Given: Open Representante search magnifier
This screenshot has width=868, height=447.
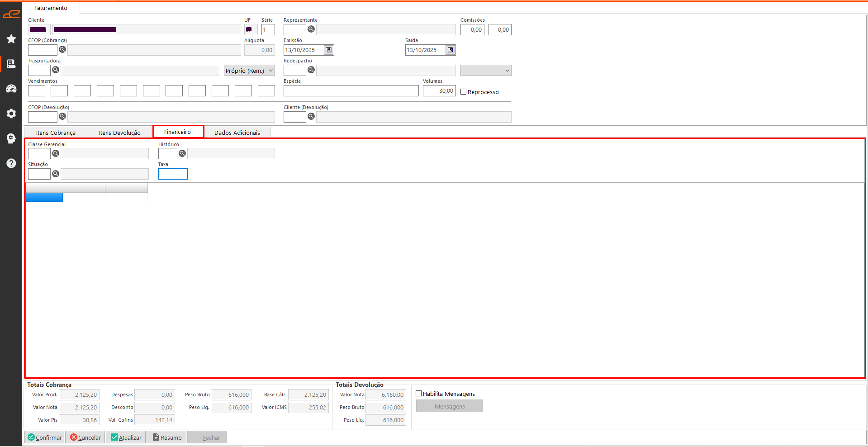Looking at the screenshot, I should 311,29.
